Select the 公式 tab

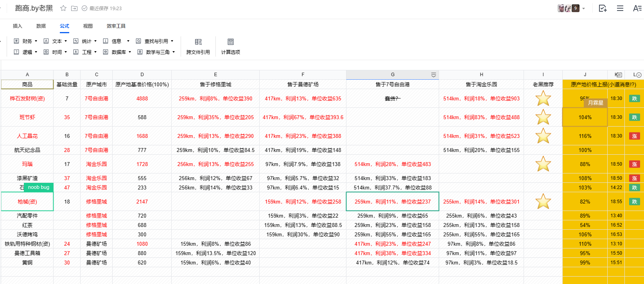(x=65, y=26)
